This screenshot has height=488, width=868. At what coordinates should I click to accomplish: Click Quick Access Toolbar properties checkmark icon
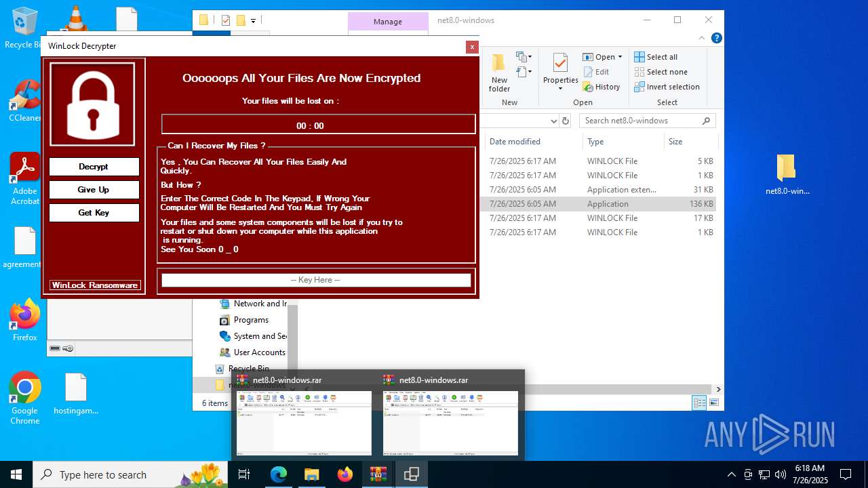[x=226, y=20]
